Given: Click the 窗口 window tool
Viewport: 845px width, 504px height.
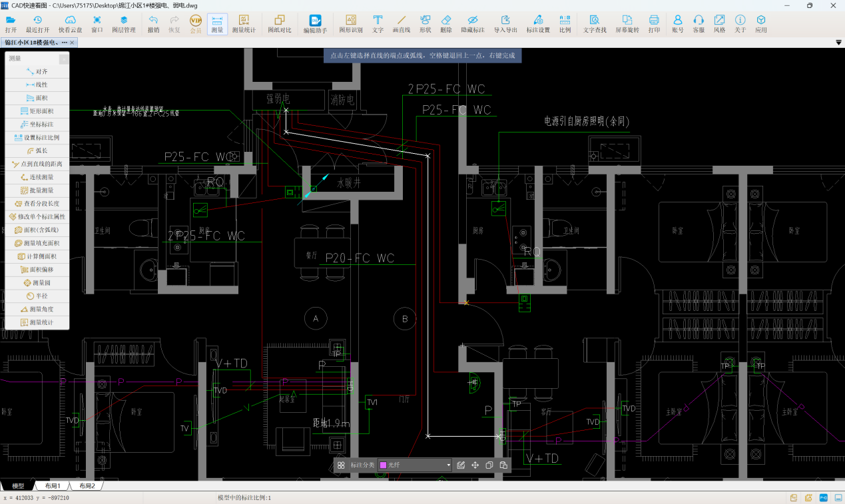Looking at the screenshot, I should pos(97,24).
